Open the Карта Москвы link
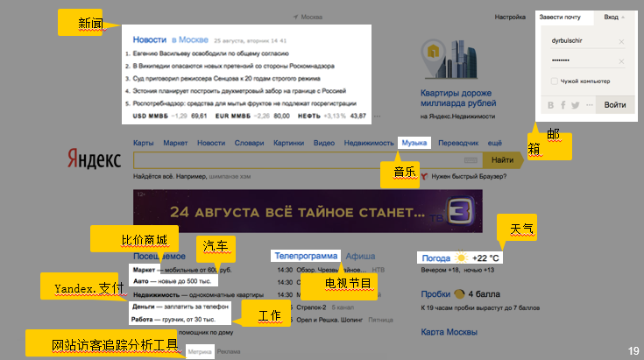The height and width of the screenshot is (360, 644). tap(449, 332)
